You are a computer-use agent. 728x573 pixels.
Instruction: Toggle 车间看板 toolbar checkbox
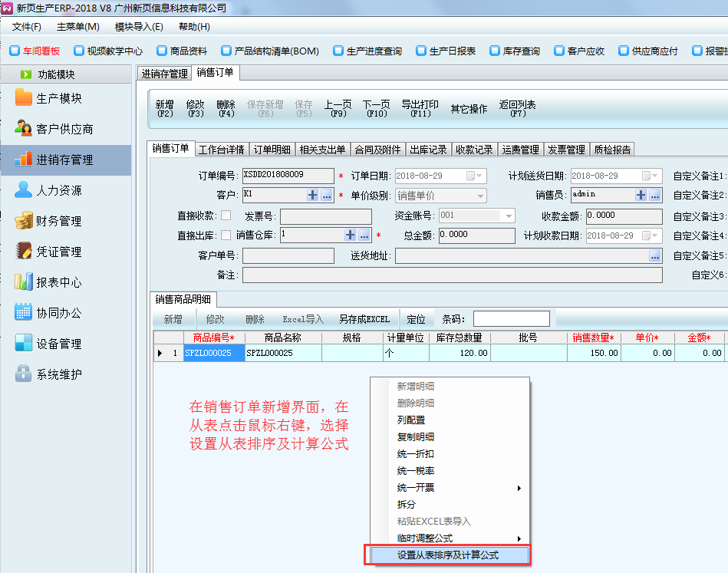14,51
